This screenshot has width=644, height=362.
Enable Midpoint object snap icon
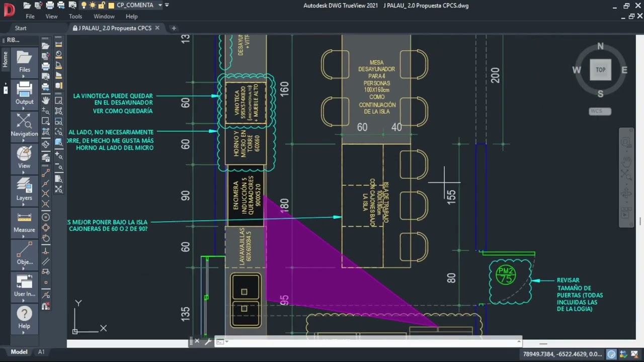tap(46, 183)
